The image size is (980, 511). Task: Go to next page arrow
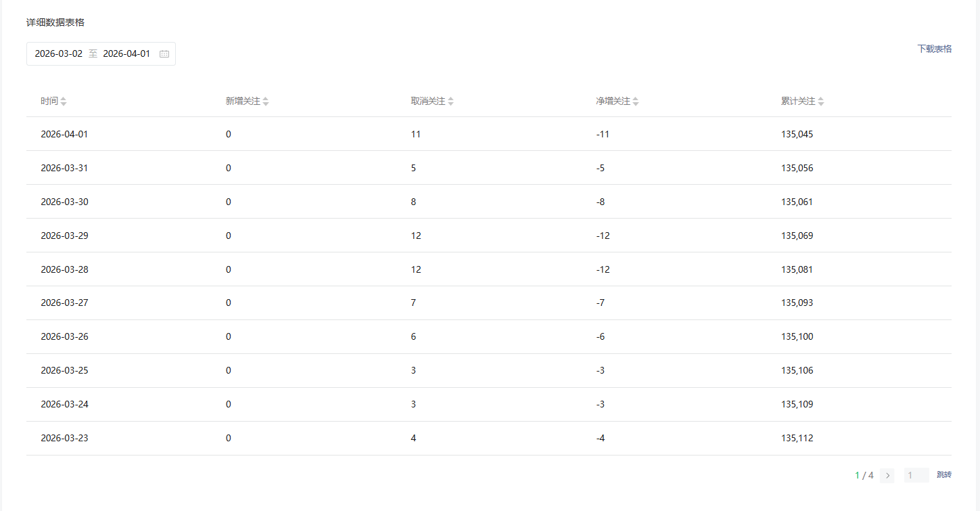887,476
